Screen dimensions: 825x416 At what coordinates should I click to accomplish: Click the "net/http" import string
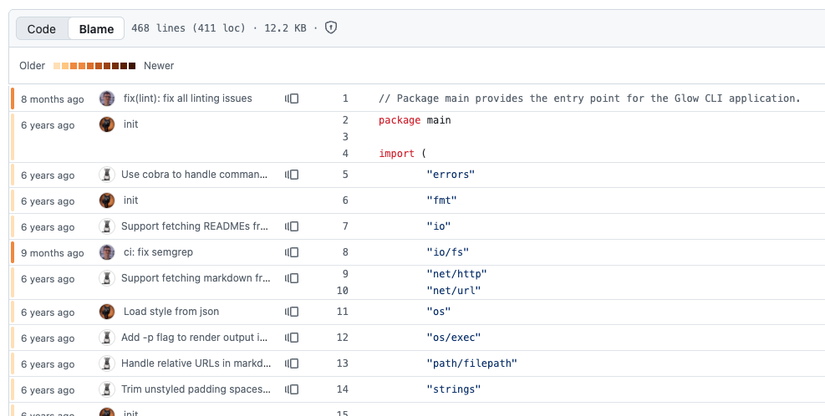click(457, 274)
